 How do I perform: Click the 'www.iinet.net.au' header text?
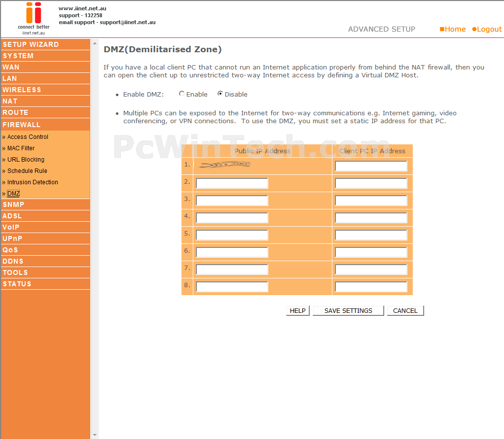click(x=82, y=8)
